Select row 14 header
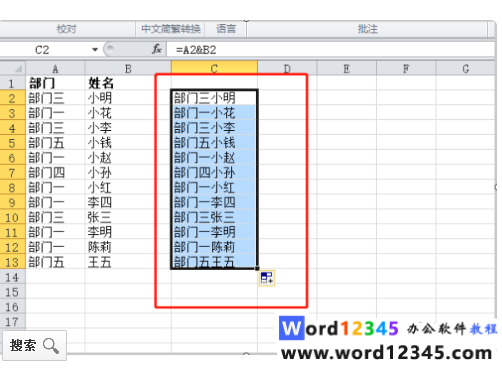502x369 pixels. point(13,277)
